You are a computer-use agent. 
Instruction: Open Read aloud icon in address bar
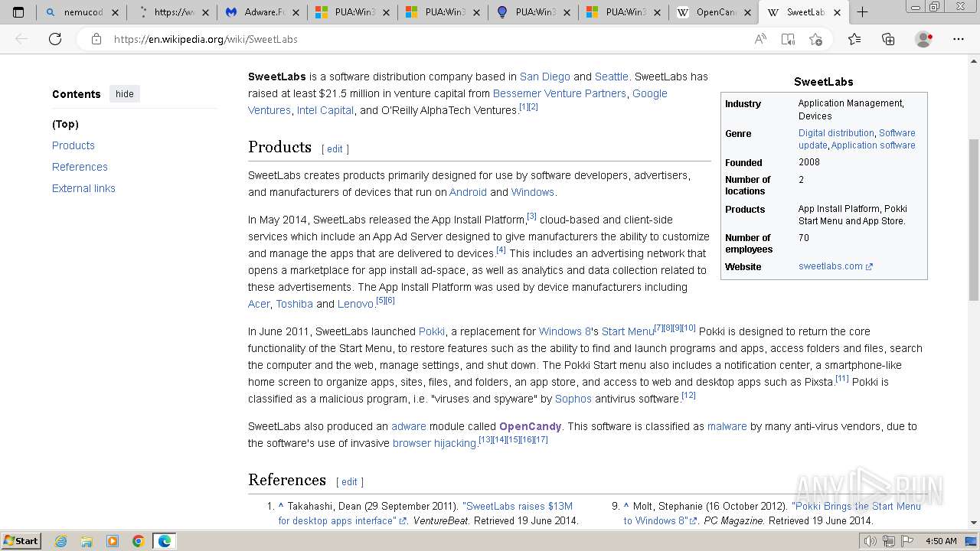click(x=760, y=39)
